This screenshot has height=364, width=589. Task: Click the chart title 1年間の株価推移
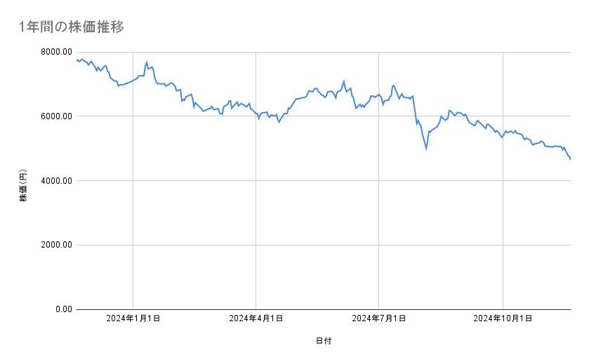[71, 27]
